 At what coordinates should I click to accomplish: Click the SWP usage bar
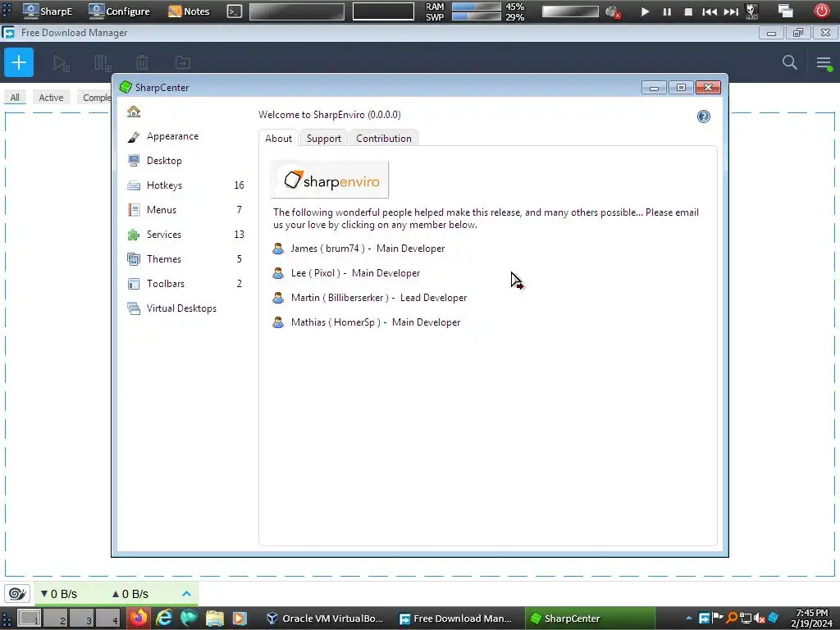pyautogui.click(x=477, y=16)
